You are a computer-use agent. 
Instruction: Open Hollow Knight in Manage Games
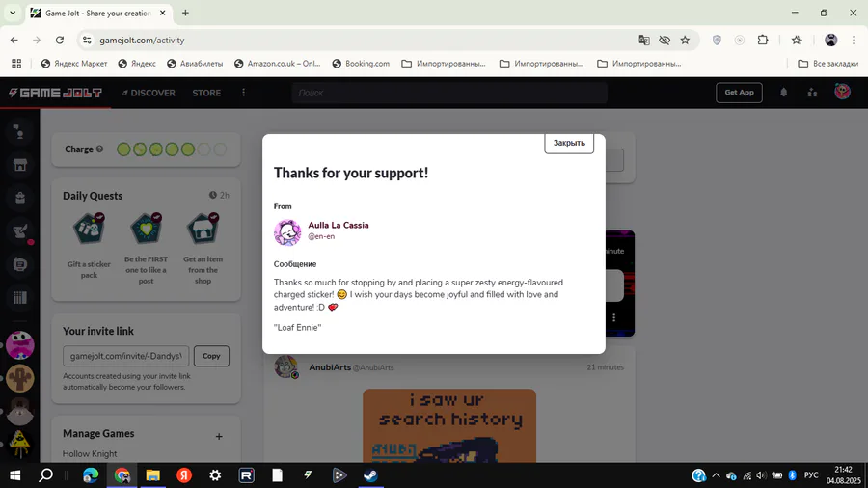[90, 453]
